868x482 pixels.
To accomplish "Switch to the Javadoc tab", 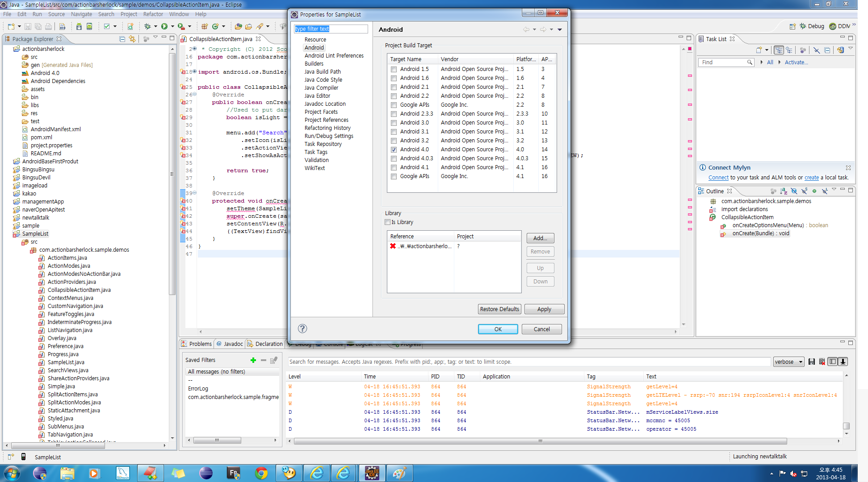I will tap(230, 344).
